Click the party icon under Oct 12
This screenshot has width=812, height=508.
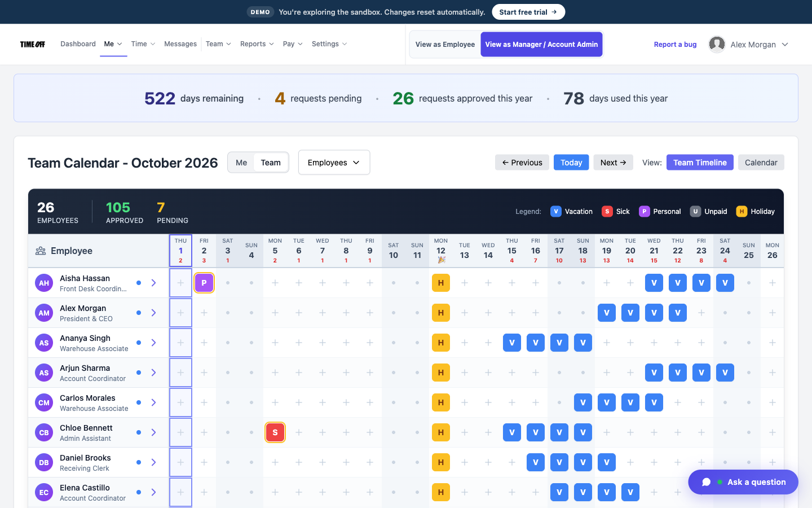[x=441, y=260]
